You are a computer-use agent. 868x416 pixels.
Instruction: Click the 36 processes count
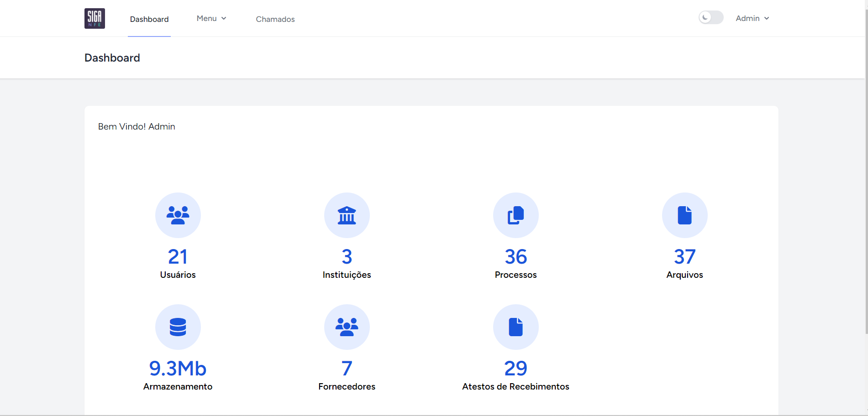(516, 257)
